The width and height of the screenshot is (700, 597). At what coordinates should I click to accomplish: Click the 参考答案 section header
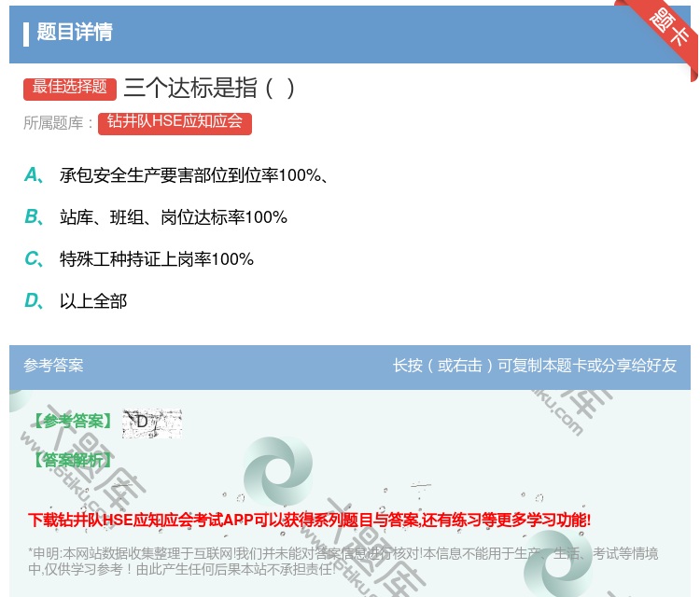pos(53,366)
